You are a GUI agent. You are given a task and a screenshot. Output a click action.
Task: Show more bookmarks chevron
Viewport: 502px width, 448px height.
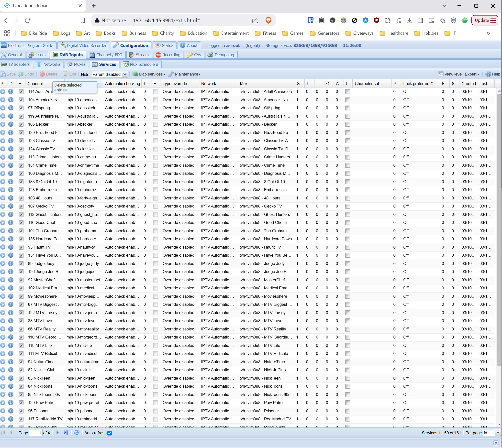[x=488, y=33]
